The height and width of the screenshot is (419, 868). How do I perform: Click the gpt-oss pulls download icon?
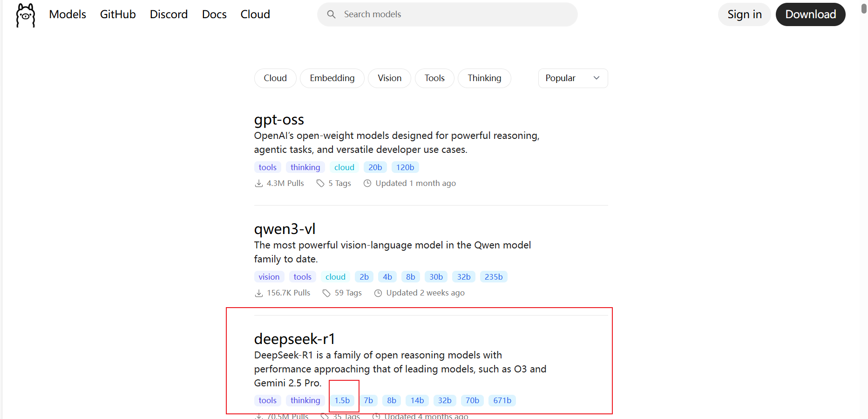[259, 184]
